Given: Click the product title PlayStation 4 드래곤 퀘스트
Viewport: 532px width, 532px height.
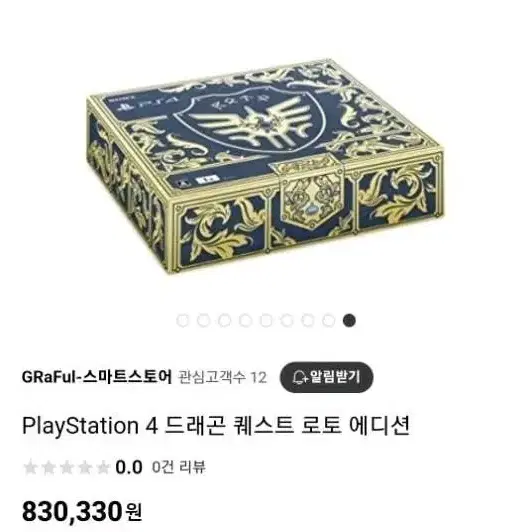Looking at the screenshot, I should [216, 425].
